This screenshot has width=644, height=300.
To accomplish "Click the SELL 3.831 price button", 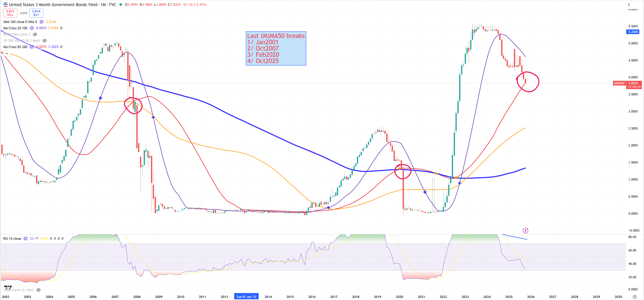I will [10, 13].
